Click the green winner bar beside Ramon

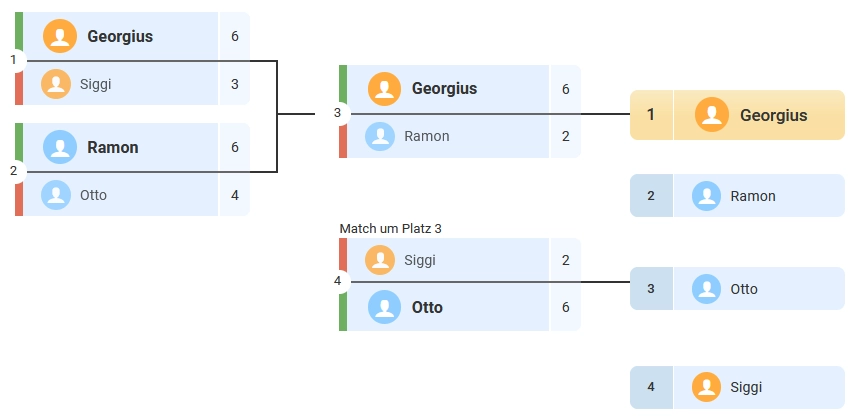pos(19,147)
